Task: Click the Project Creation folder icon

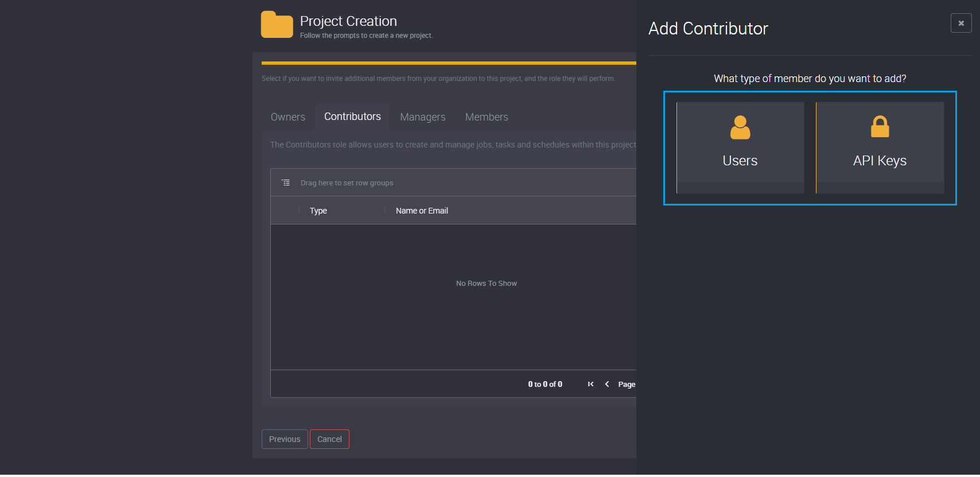Action: click(x=277, y=24)
